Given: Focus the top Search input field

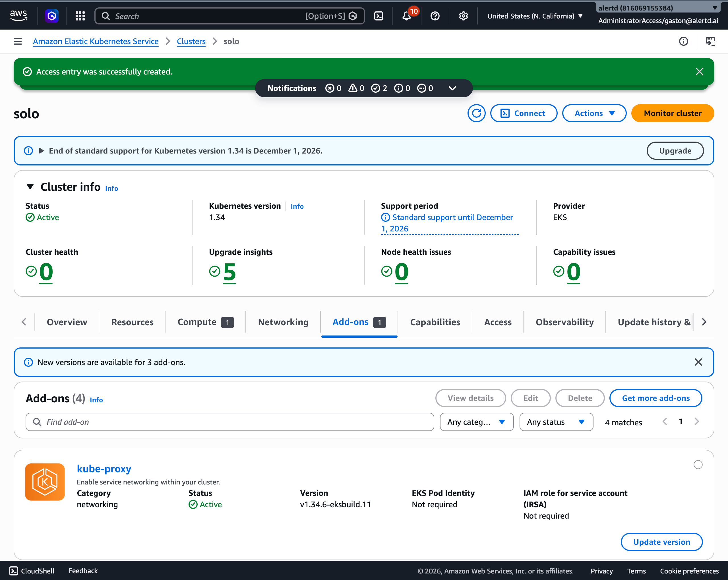Looking at the screenshot, I should point(229,16).
